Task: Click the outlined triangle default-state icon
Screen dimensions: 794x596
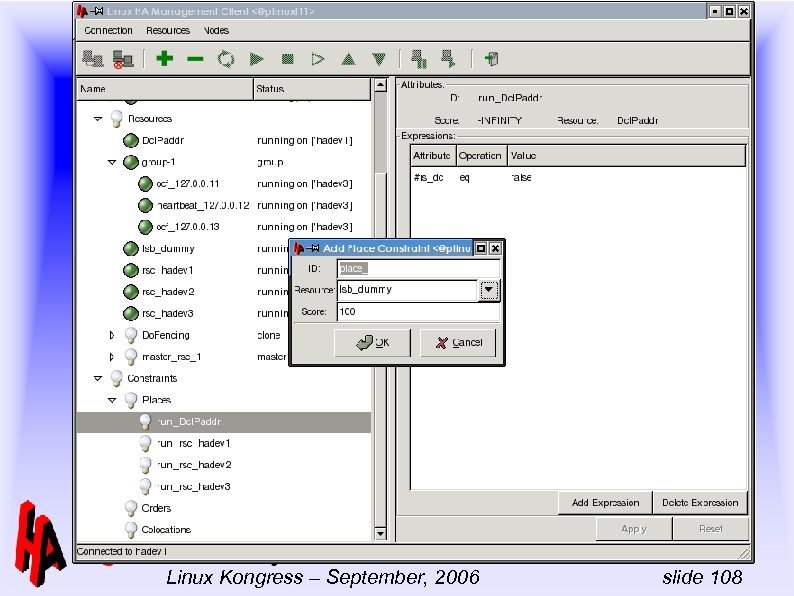Action: pyautogui.click(x=317, y=59)
